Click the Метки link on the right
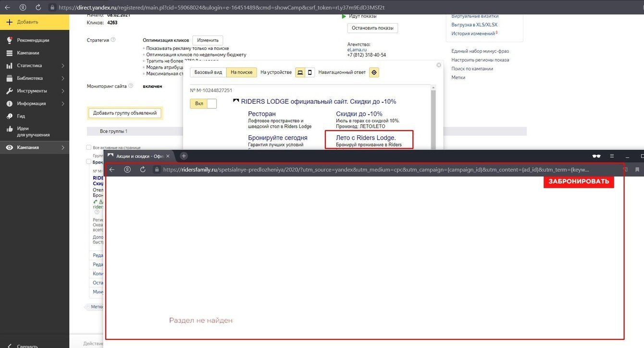Viewport: 644px width, 348px height. click(x=458, y=77)
